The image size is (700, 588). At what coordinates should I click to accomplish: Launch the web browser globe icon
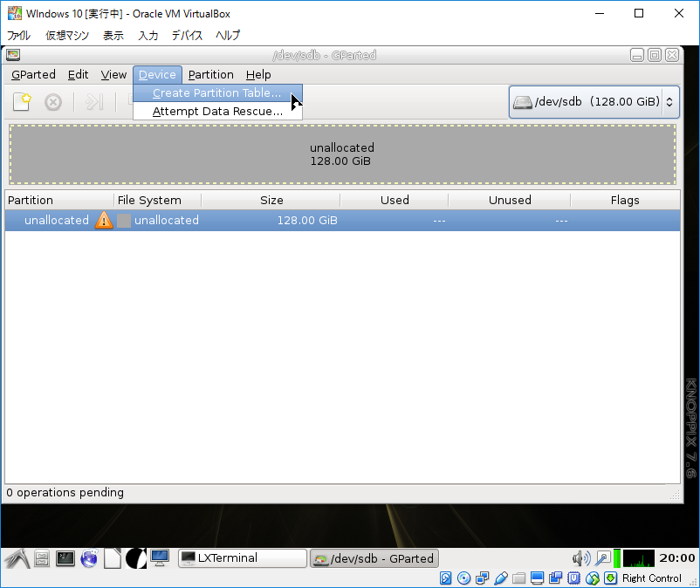(x=89, y=558)
